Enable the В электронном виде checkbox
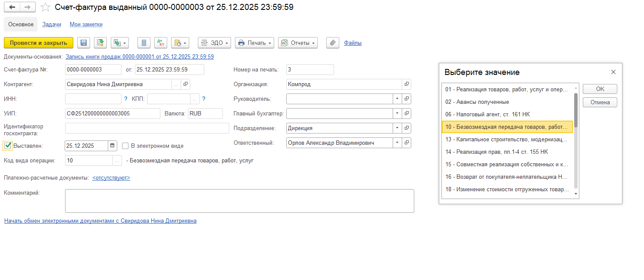644x280 pixels. click(x=125, y=146)
